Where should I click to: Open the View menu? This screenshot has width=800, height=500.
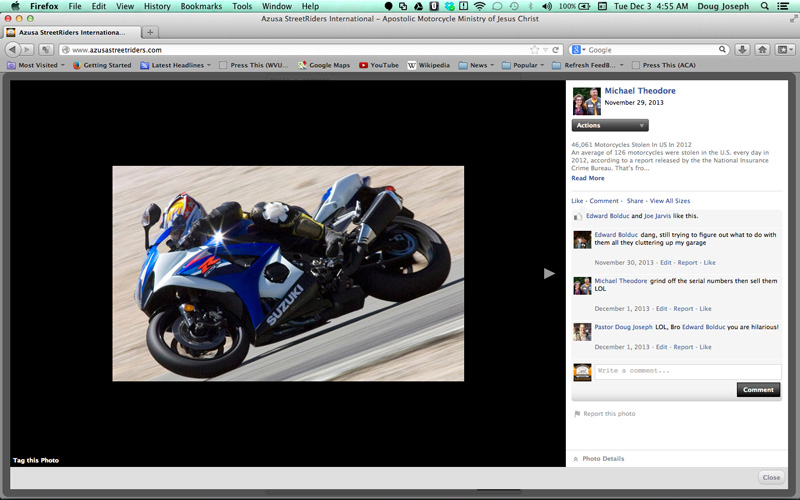(x=124, y=6)
